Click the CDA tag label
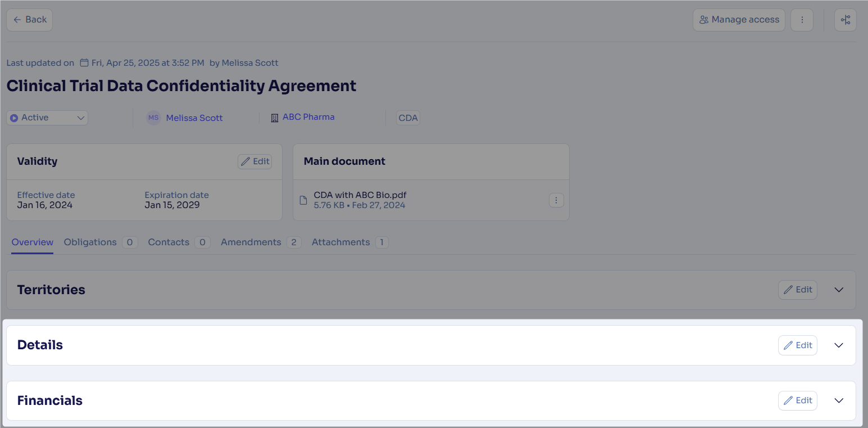This screenshot has height=428, width=868. 408,118
